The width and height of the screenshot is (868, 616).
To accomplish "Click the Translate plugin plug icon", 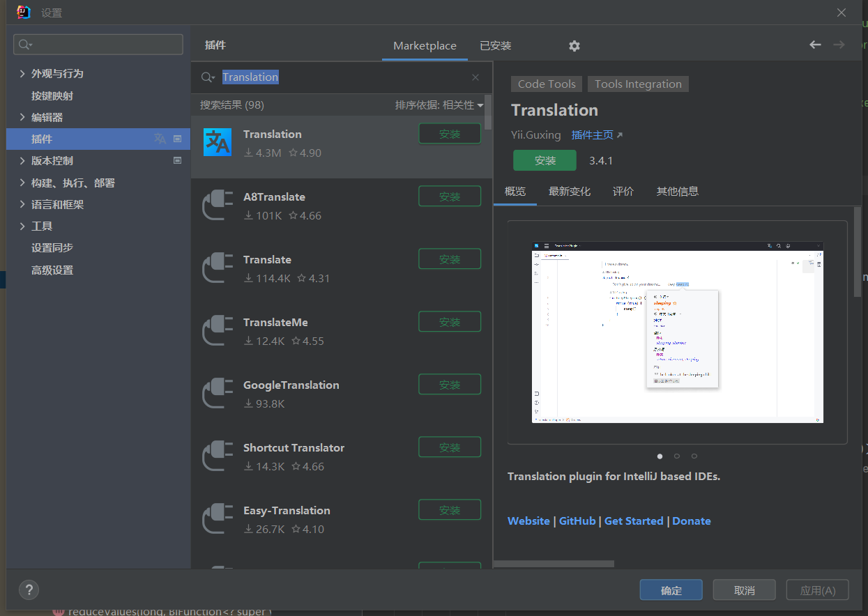I will tap(217, 268).
